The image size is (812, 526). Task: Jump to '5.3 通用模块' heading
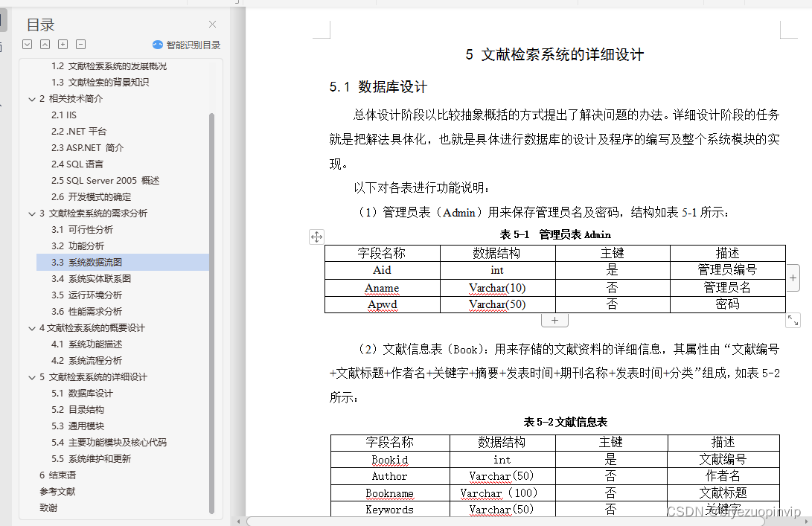[x=77, y=426]
